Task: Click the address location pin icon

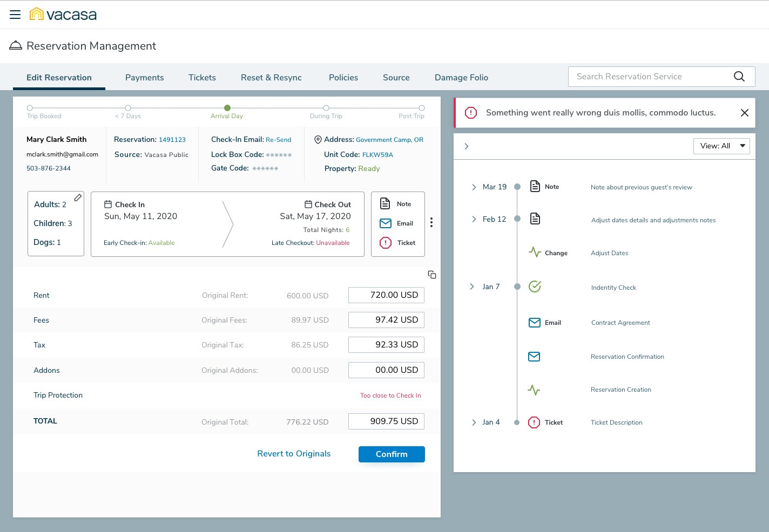Action: coord(318,140)
